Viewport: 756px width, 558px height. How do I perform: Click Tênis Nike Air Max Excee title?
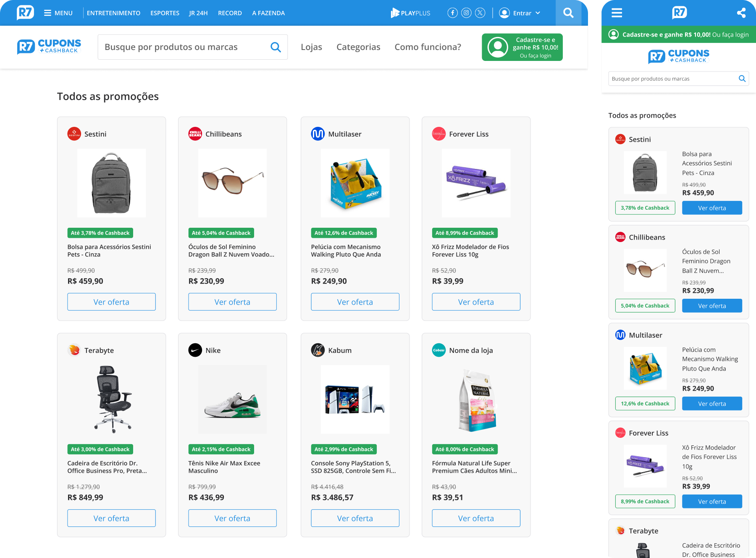click(x=224, y=467)
